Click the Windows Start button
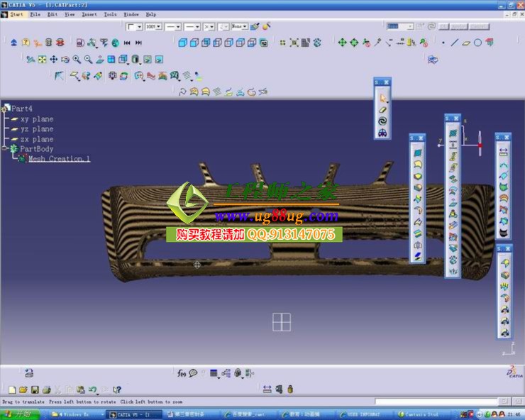 point(20,414)
